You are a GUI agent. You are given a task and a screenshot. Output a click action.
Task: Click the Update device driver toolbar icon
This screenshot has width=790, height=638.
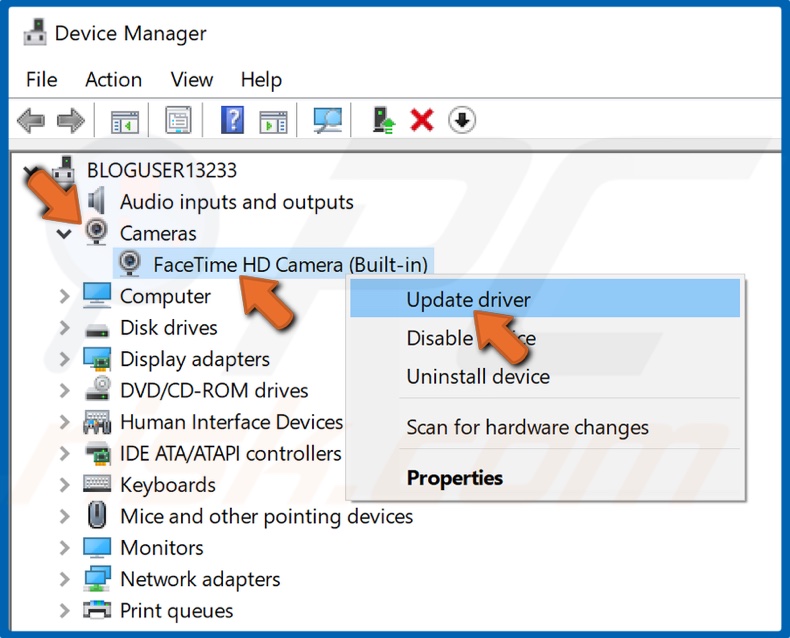(x=384, y=120)
